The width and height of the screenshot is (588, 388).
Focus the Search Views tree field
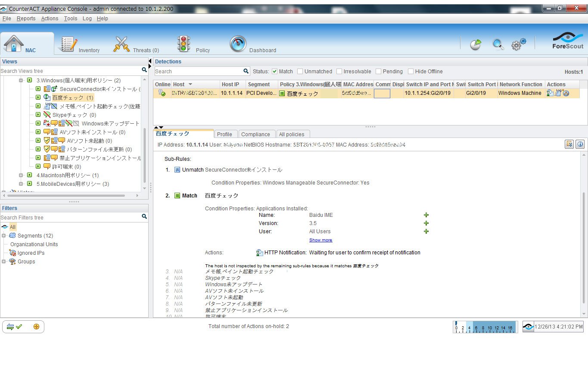pos(71,71)
